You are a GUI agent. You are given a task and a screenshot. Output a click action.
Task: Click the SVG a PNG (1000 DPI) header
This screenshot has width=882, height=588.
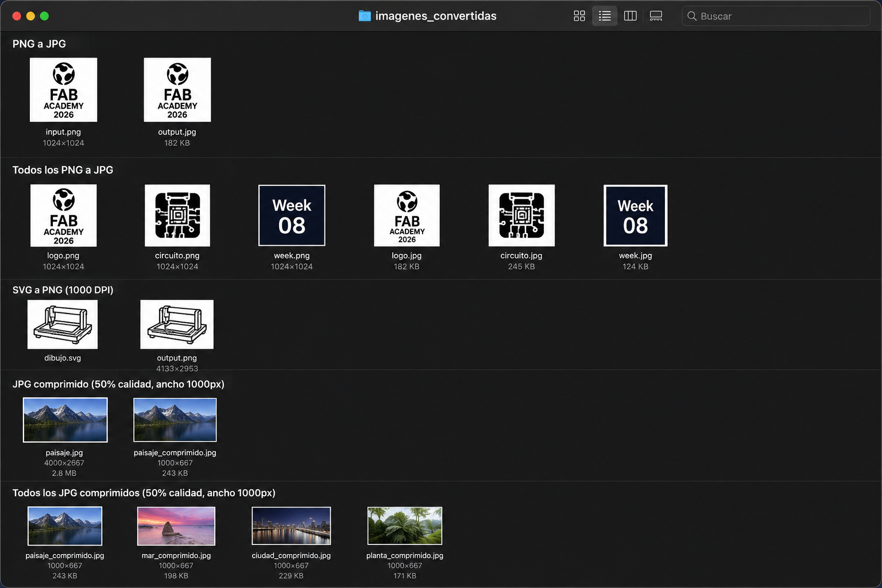[x=63, y=290]
